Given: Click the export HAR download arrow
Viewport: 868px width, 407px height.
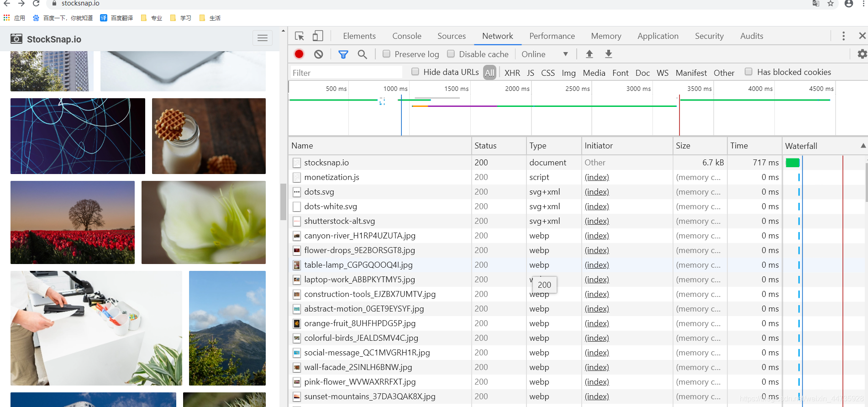Looking at the screenshot, I should [609, 54].
